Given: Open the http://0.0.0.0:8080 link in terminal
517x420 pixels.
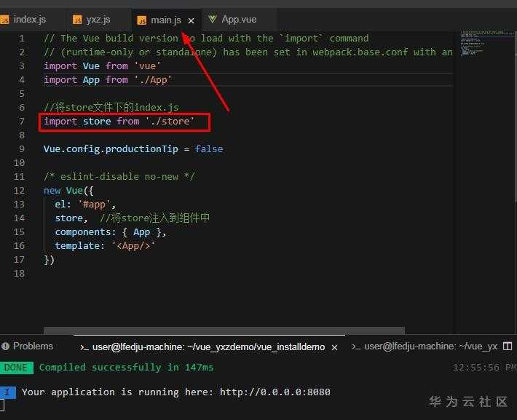Looking at the screenshot, I should (x=275, y=392).
